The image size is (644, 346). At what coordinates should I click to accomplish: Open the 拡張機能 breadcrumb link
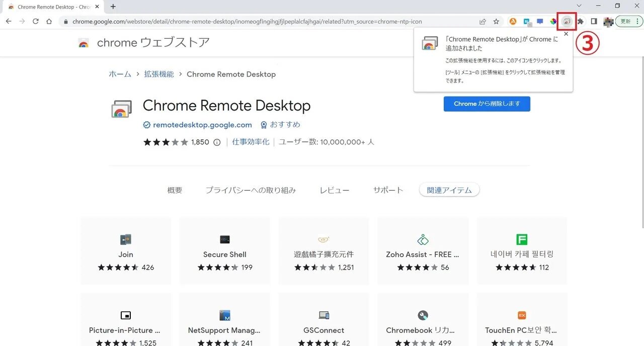(x=159, y=74)
